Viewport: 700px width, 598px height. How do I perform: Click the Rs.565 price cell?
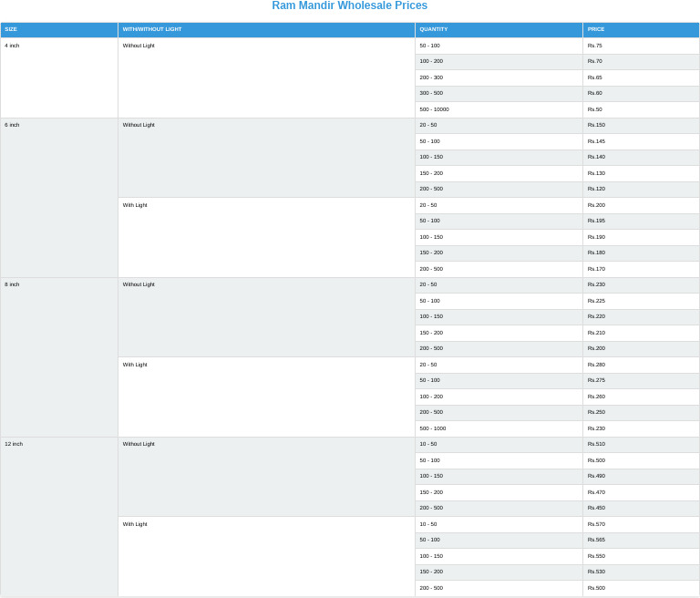coord(641,540)
